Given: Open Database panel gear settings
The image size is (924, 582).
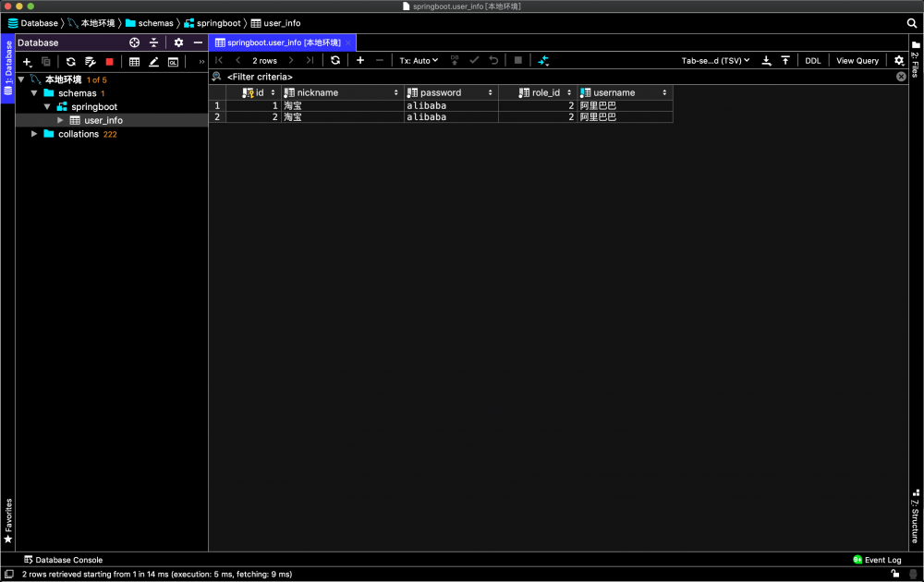Looking at the screenshot, I should [178, 42].
